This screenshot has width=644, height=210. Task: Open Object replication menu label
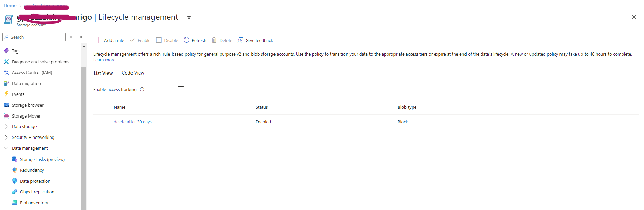37,192
